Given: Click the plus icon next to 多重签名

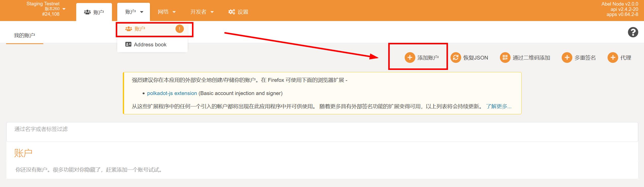Looking at the screenshot, I should click(x=567, y=58).
